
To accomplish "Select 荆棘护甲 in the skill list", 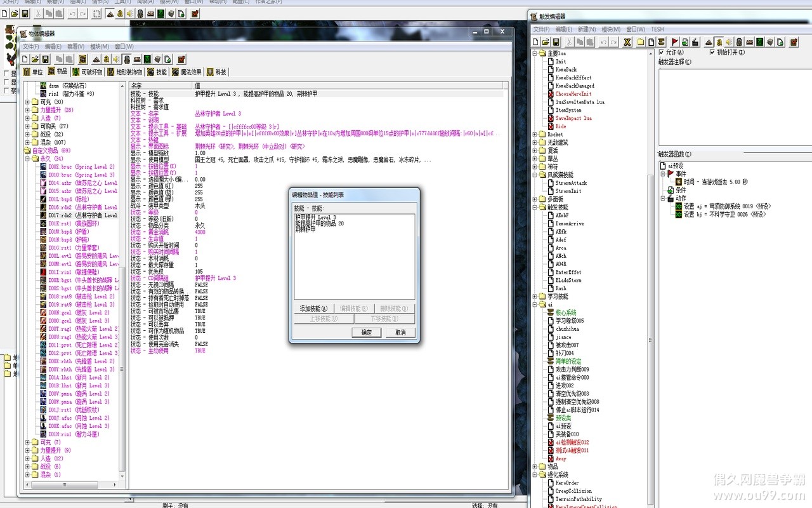I will [305, 229].
